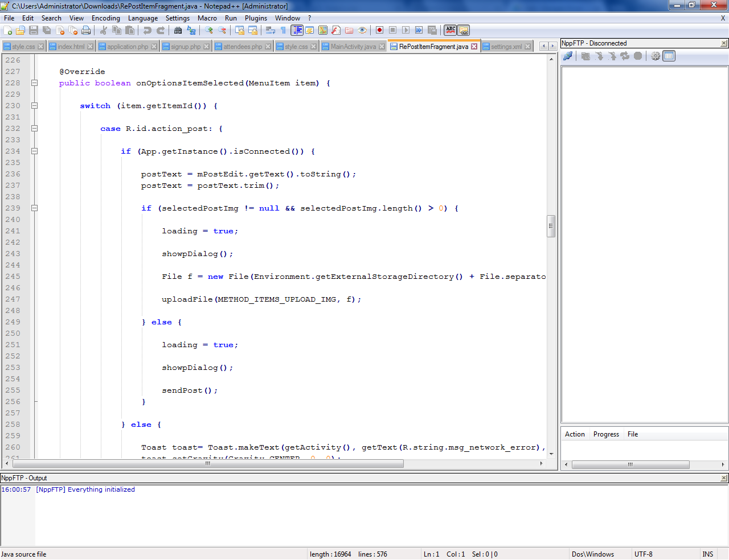The height and width of the screenshot is (560, 729).
Task: Click the Cut scissors icon
Action: 104,31
